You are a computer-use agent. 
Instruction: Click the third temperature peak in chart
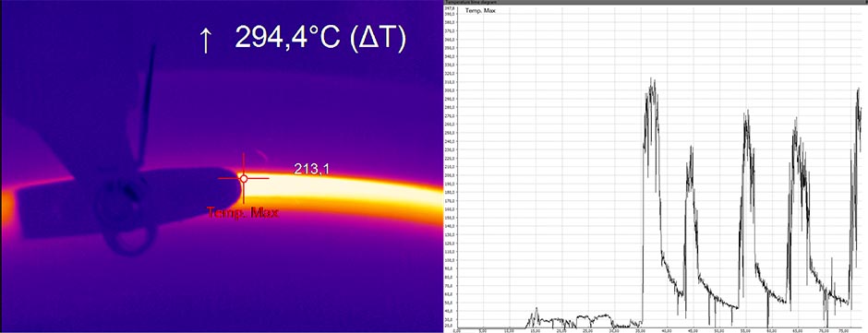pos(747,112)
